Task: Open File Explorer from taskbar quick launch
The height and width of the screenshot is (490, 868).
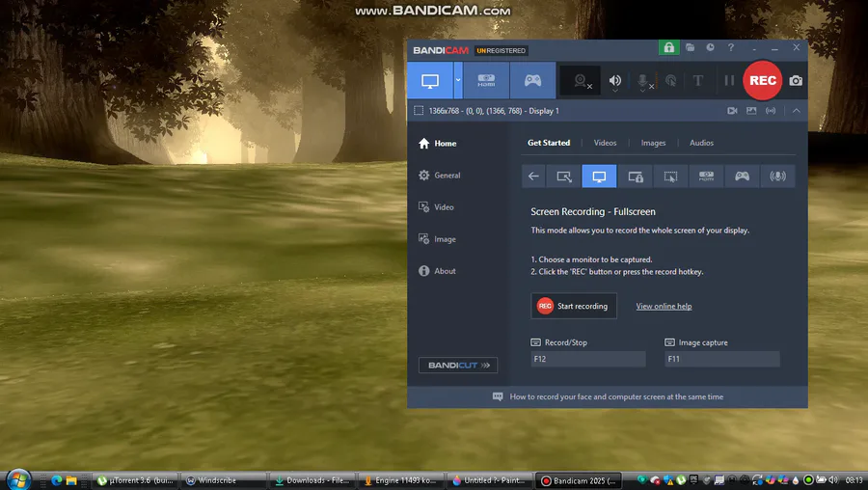Action: 70,480
